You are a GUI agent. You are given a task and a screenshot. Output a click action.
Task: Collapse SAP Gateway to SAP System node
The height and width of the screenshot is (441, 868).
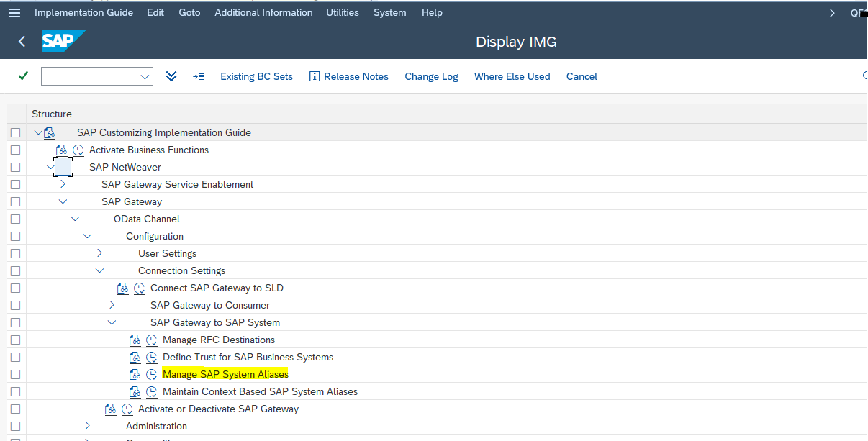point(112,322)
